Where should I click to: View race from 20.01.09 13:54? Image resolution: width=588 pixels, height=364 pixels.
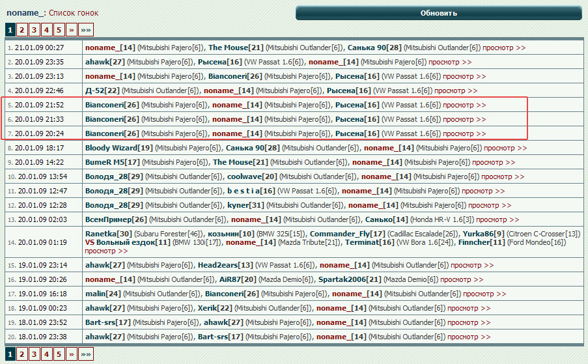[503, 176]
